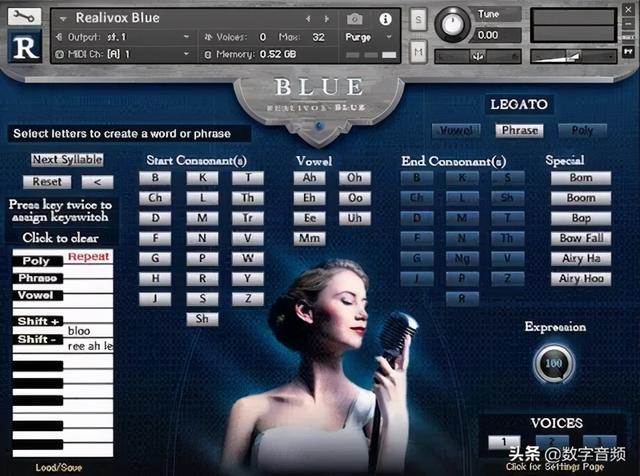Click the Reset button
640x476 pixels.
click(x=47, y=182)
